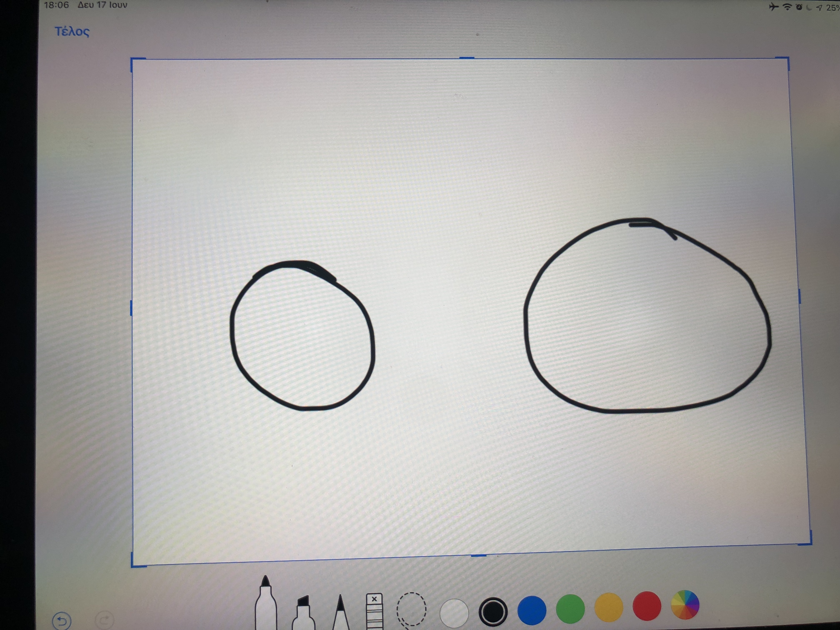The image size is (840, 630).
Task: Select the highlighter tool
Action: coord(303,612)
